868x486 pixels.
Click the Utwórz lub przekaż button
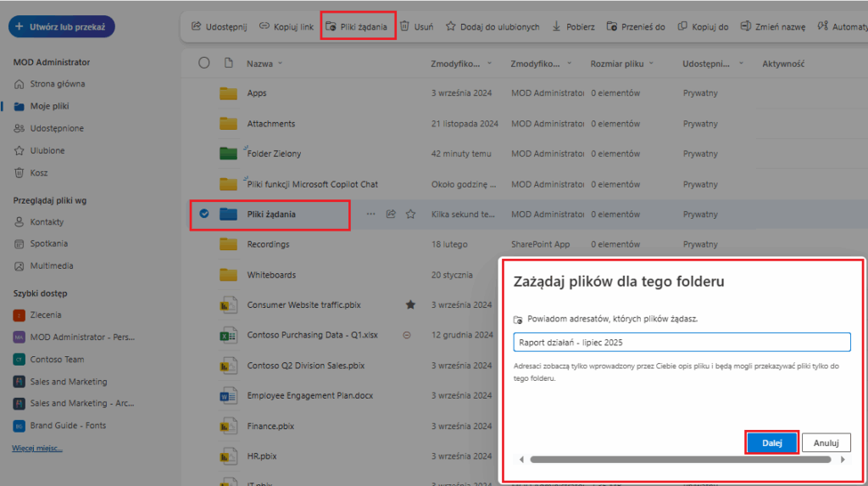coord(61,26)
